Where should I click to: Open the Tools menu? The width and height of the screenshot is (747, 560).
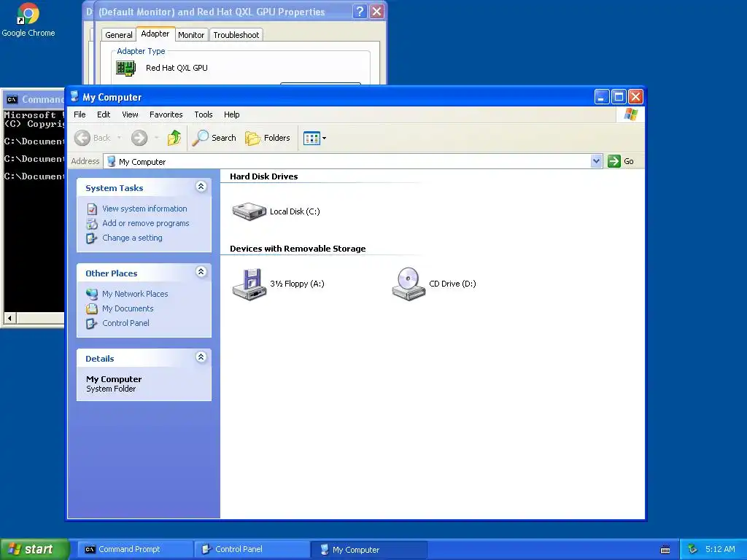204,114
